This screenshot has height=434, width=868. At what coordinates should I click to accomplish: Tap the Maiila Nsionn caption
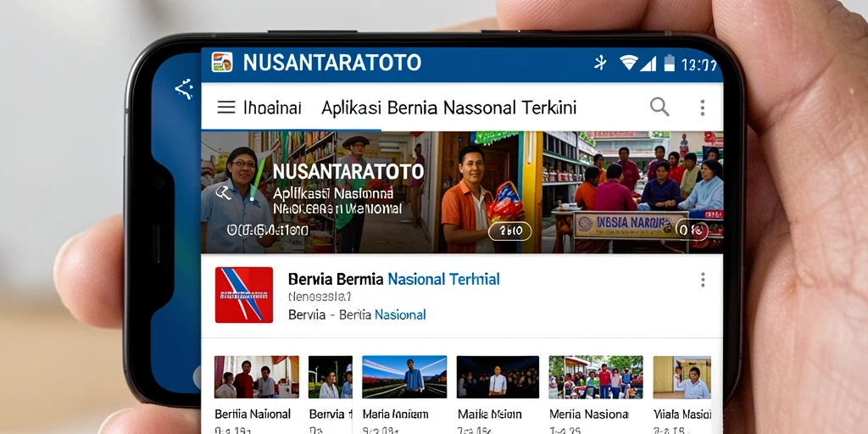click(489, 414)
